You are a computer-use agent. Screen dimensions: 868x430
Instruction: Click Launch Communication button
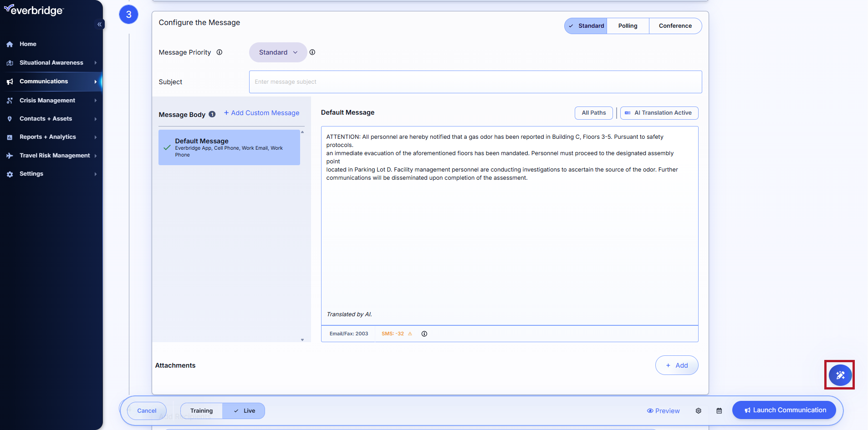tap(784, 410)
